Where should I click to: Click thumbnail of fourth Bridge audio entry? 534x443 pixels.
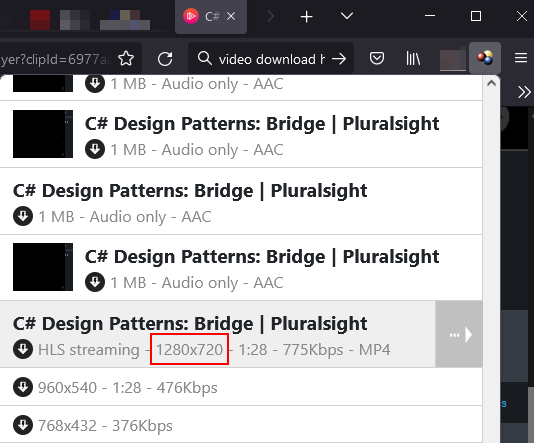click(43, 267)
